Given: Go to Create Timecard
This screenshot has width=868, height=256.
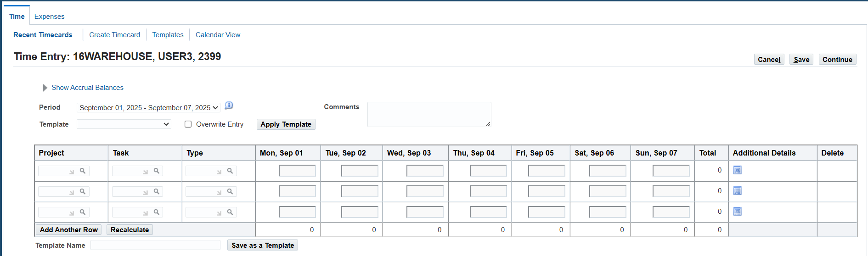Looking at the screenshot, I should (114, 35).
